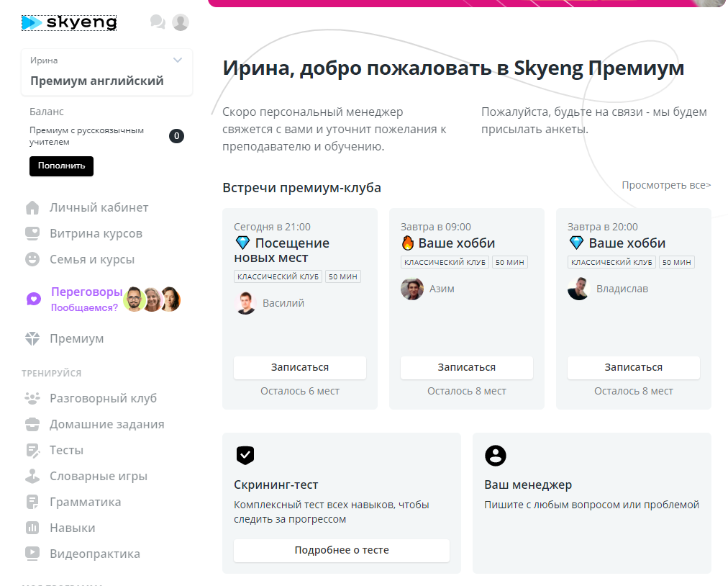Click Василий's avatar

[x=245, y=303]
